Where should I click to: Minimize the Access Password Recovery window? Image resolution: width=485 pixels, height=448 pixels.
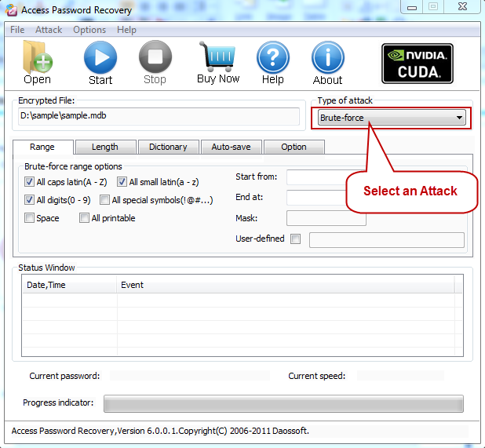pos(412,7)
